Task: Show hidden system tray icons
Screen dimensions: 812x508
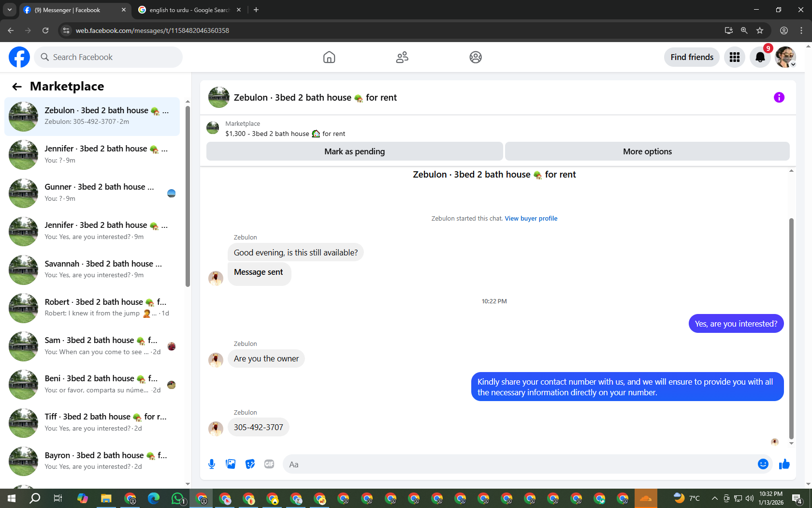Action: (714, 498)
